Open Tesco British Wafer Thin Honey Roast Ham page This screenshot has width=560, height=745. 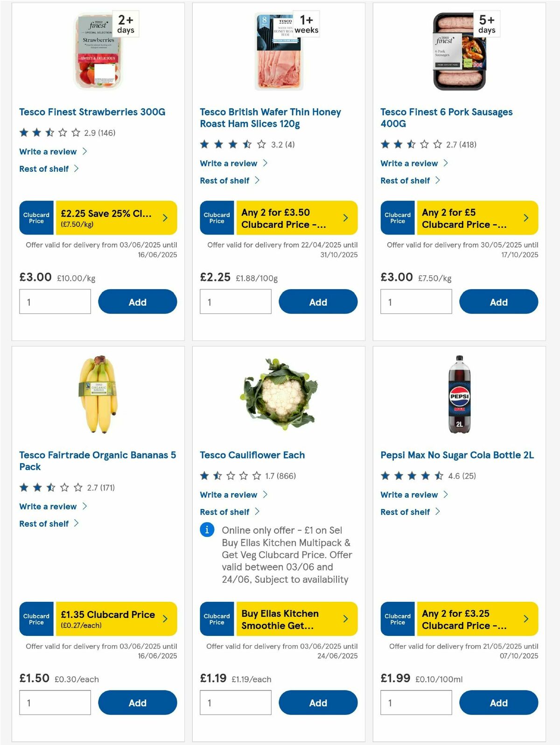point(270,118)
